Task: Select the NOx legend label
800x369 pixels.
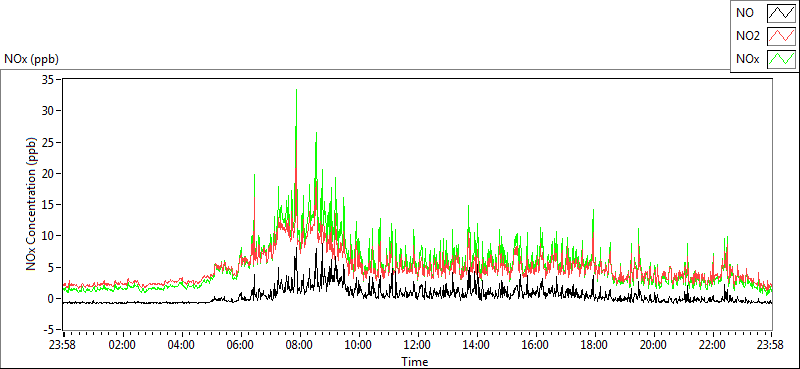Action: (747, 60)
